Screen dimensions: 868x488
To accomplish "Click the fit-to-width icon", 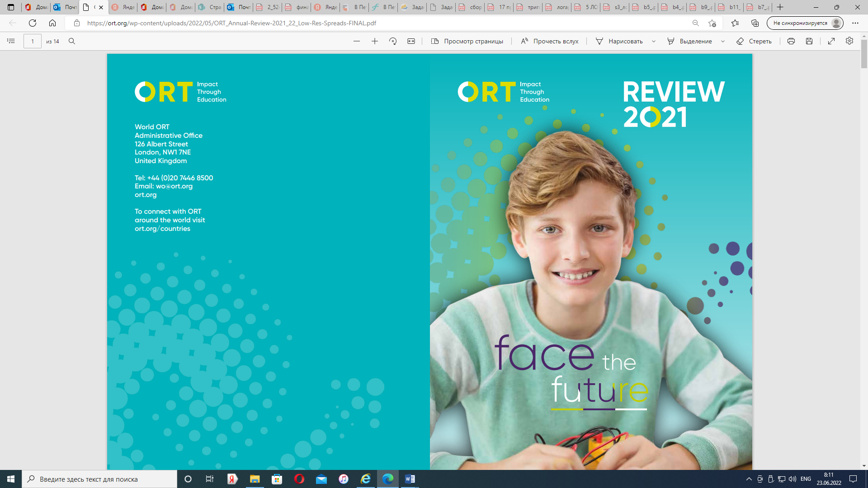I will 411,41.
